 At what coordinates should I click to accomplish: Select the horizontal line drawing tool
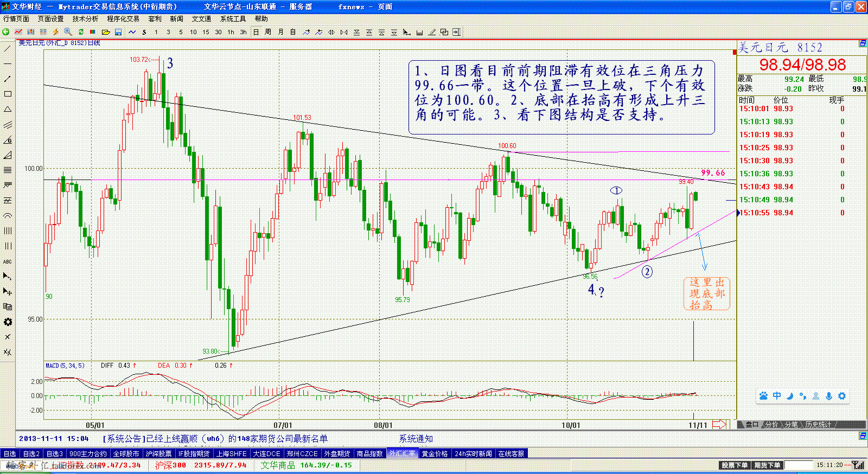(8, 64)
